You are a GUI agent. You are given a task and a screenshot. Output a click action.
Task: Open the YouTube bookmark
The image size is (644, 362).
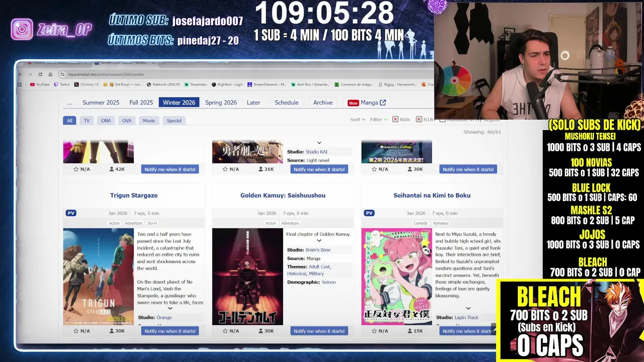pos(40,84)
